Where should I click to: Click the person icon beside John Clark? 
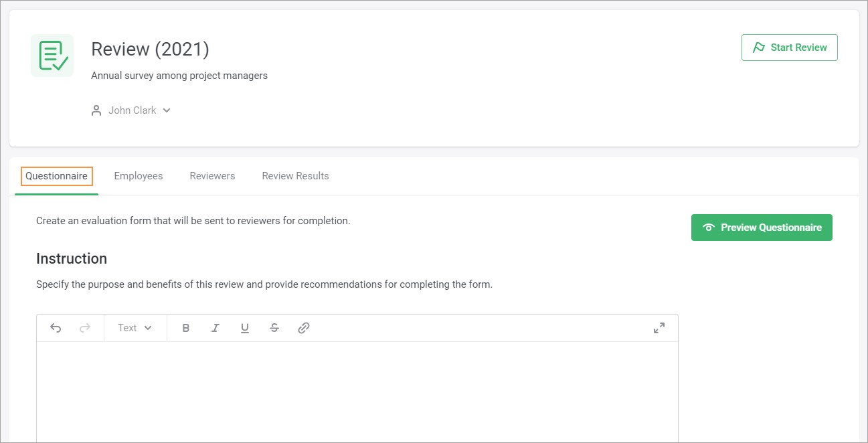(96, 110)
